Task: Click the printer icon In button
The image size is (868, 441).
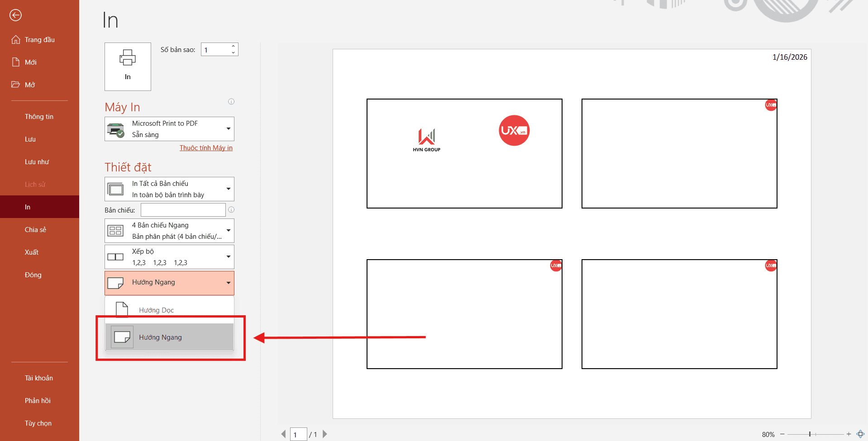Action: [128, 66]
